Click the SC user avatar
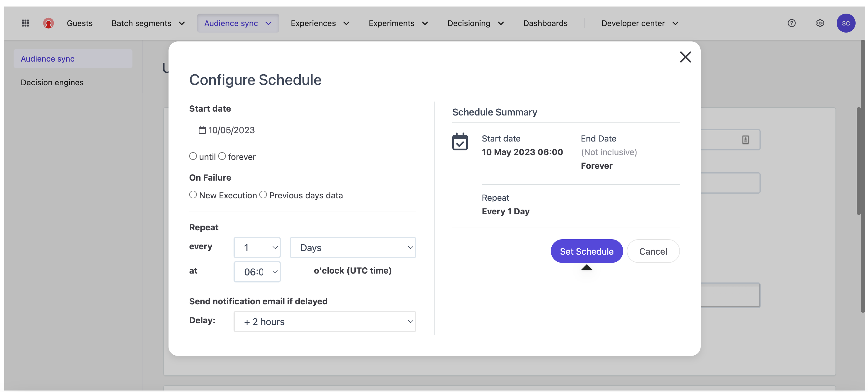This screenshot has width=868, height=392. [846, 23]
